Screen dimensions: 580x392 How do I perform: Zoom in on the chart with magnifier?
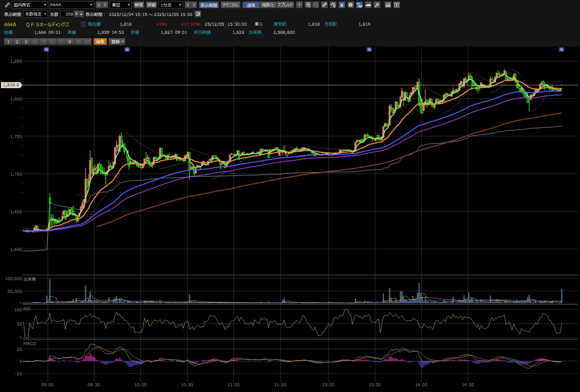308,5
